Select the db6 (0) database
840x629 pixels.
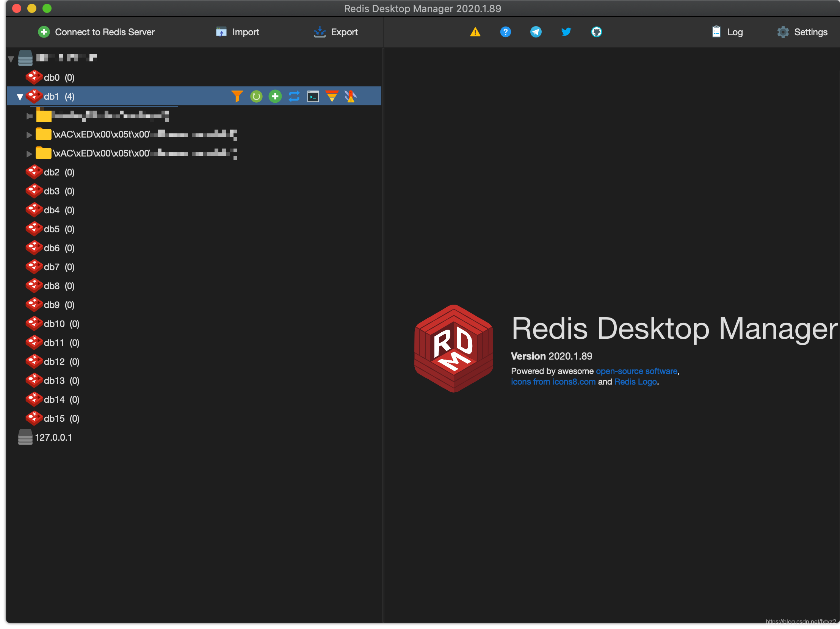(x=59, y=248)
